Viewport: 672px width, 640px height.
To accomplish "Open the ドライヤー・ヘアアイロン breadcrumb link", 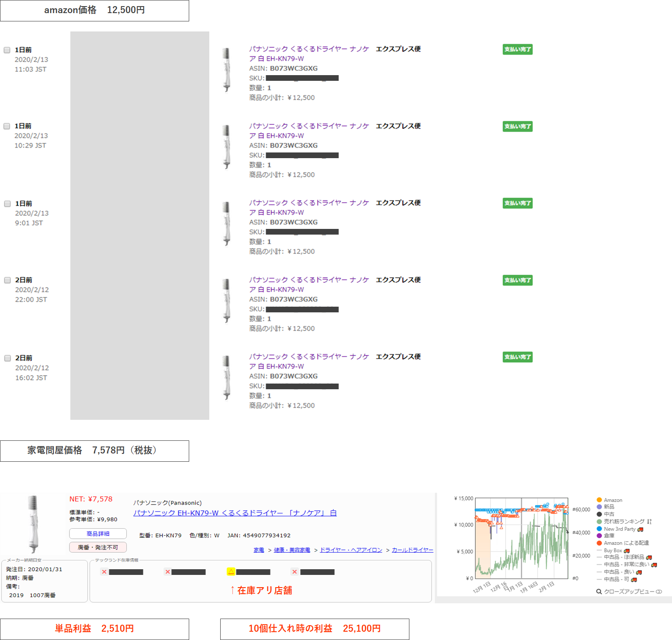I will point(351,550).
